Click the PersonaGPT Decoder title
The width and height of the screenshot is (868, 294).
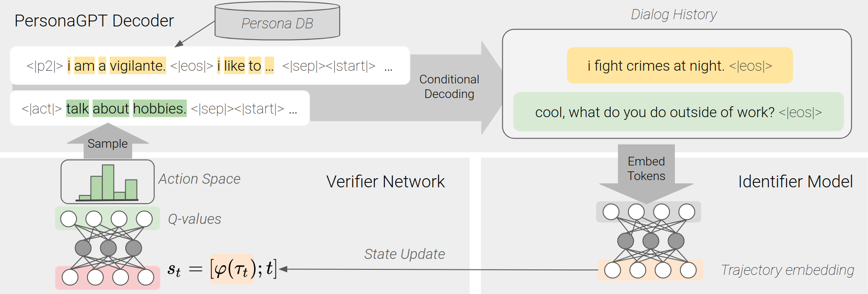coord(94,21)
